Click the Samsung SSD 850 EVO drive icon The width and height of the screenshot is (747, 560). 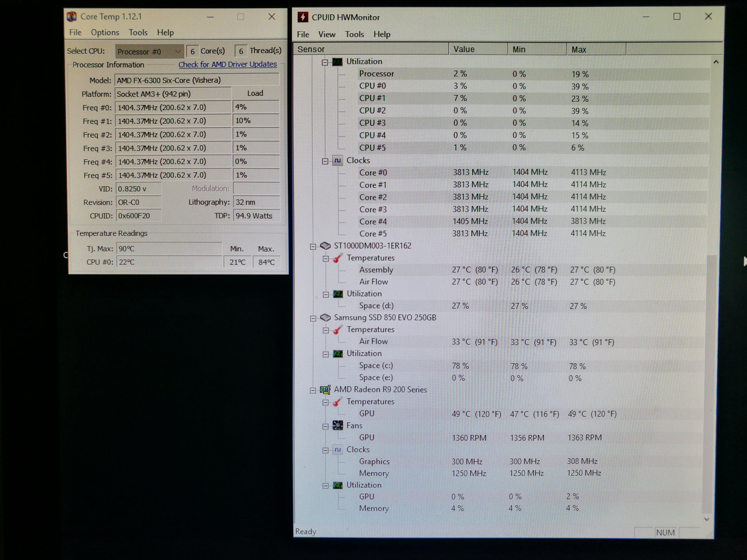point(325,318)
